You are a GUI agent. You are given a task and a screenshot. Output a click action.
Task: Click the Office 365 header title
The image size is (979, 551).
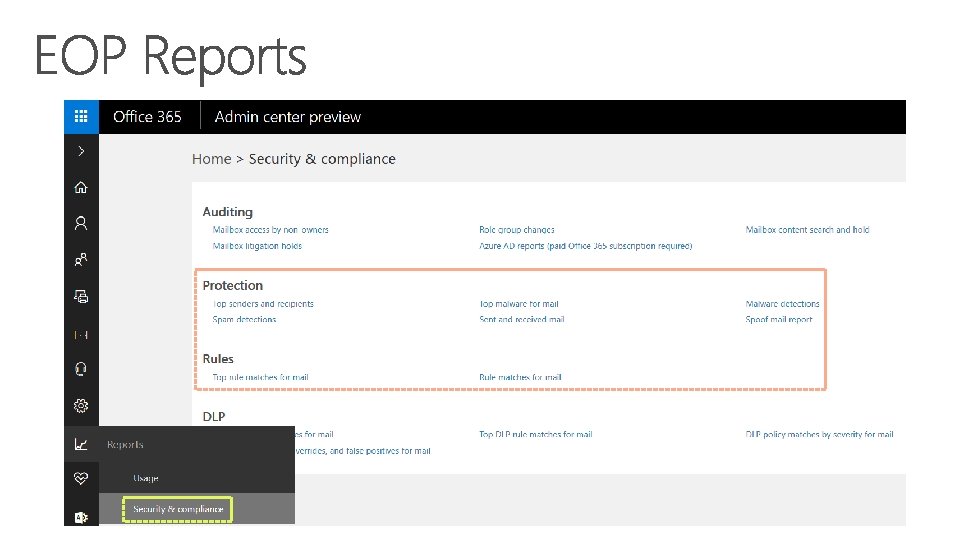(x=147, y=117)
